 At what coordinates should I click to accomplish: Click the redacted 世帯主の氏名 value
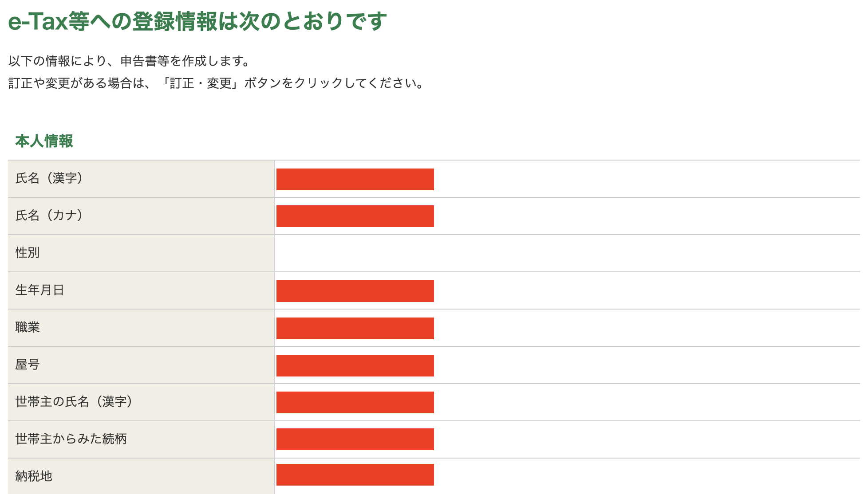[355, 402]
